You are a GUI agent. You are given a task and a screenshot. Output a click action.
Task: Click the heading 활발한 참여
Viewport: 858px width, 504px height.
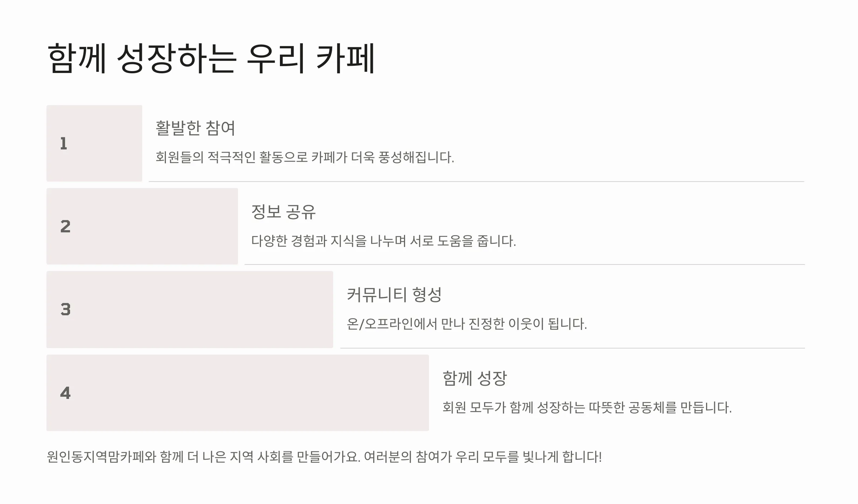pyautogui.click(x=195, y=128)
